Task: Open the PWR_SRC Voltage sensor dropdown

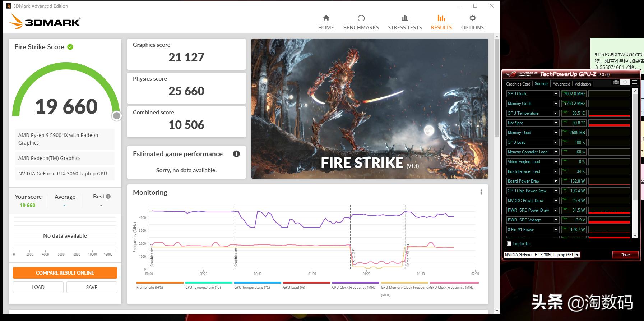Action: [556, 220]
